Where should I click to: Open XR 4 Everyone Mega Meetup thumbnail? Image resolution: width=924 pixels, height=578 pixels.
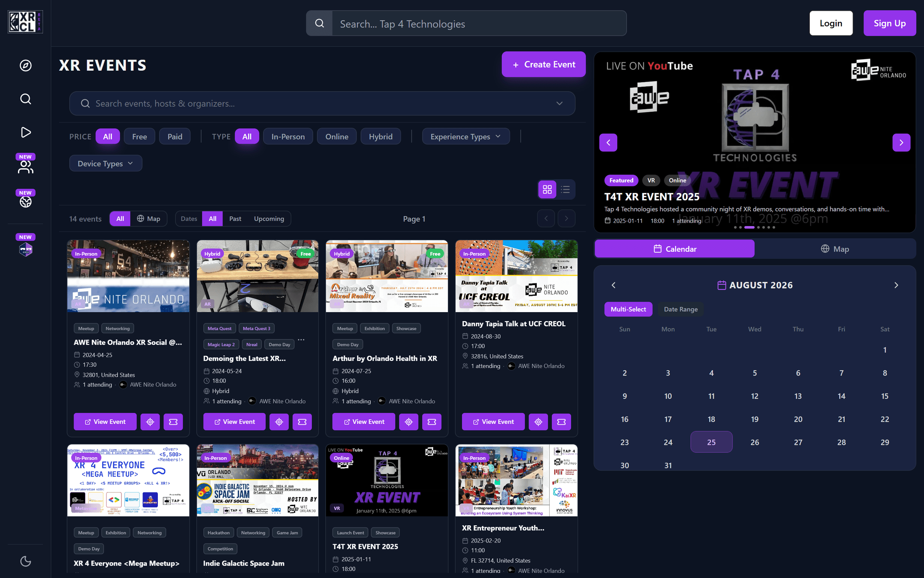(128, 480)
